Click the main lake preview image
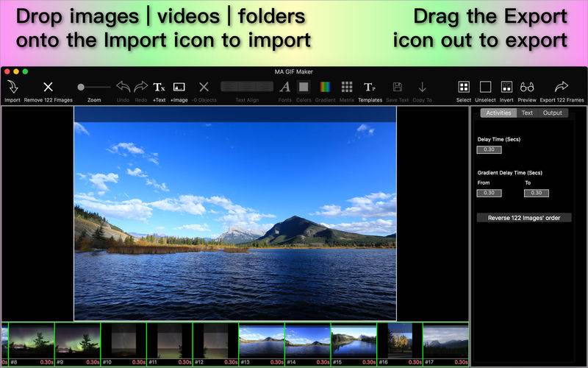Screen dimensions: 588x368 (235, 213)
